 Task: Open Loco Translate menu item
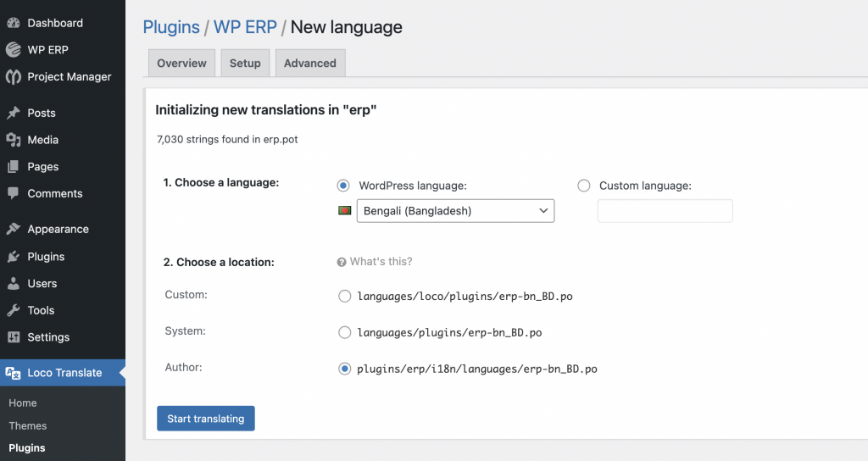(63, 373)
